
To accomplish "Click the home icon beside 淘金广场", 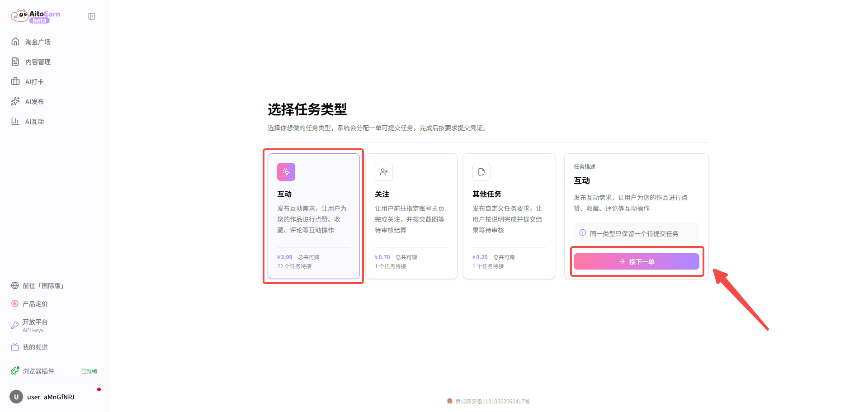I will [x=15, y=42].
